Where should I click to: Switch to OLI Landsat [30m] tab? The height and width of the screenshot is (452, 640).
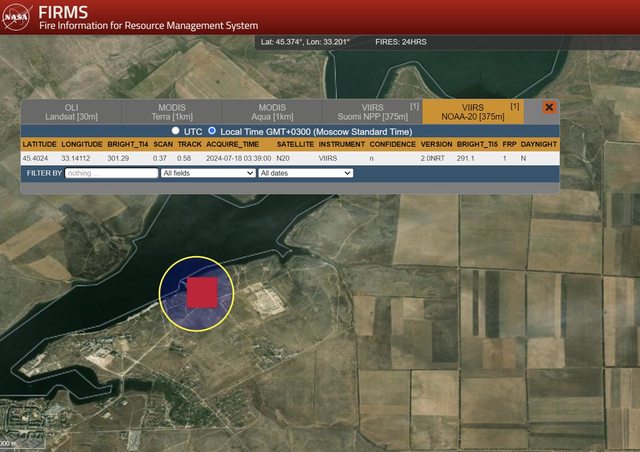pos(71,112)
